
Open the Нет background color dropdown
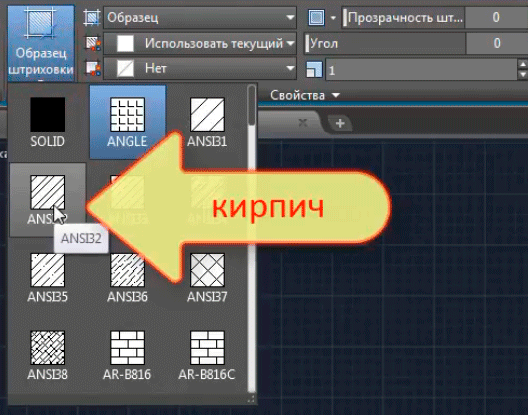(x=200, y=68)
